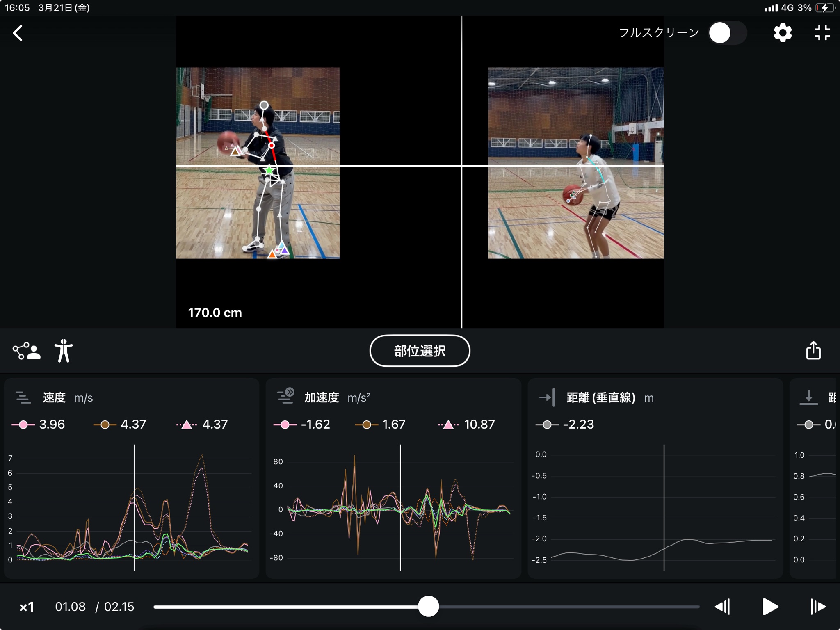Image resolution: width=840 pixels, height=630 pixels.
Task: Step back one frame
Action: coord(722,607)
